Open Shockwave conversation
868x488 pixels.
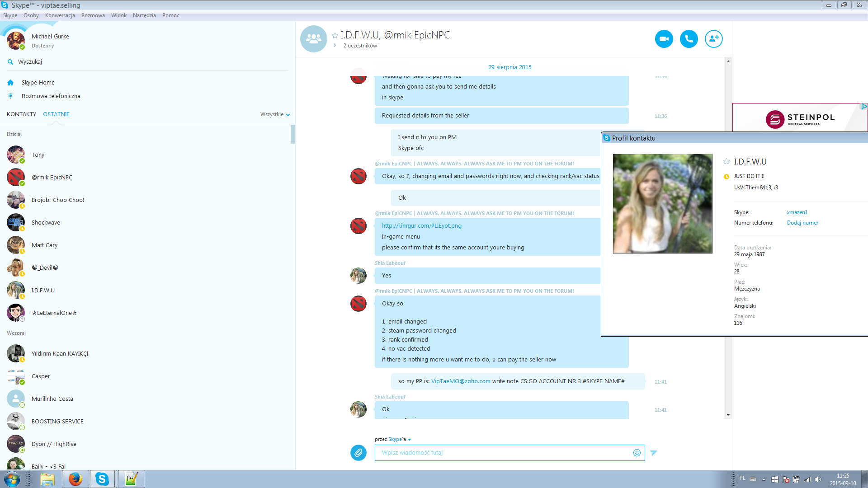click(x=46, y=223)
